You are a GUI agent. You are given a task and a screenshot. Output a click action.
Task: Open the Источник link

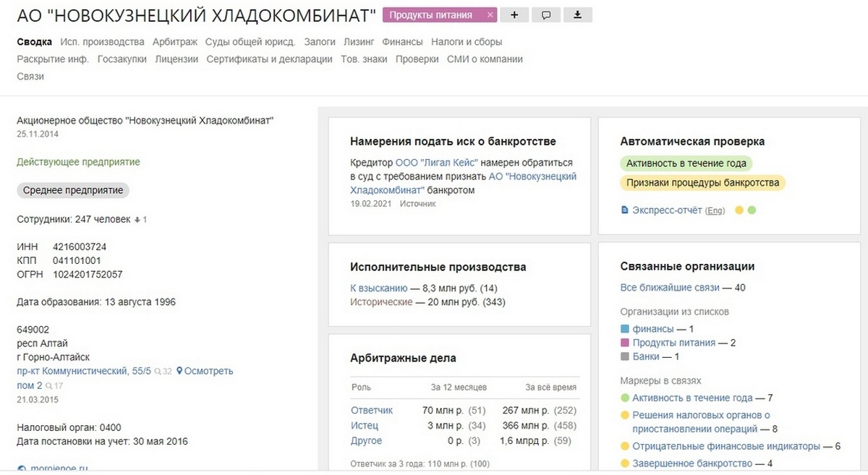pyautogui.click(x=419, y=204)
